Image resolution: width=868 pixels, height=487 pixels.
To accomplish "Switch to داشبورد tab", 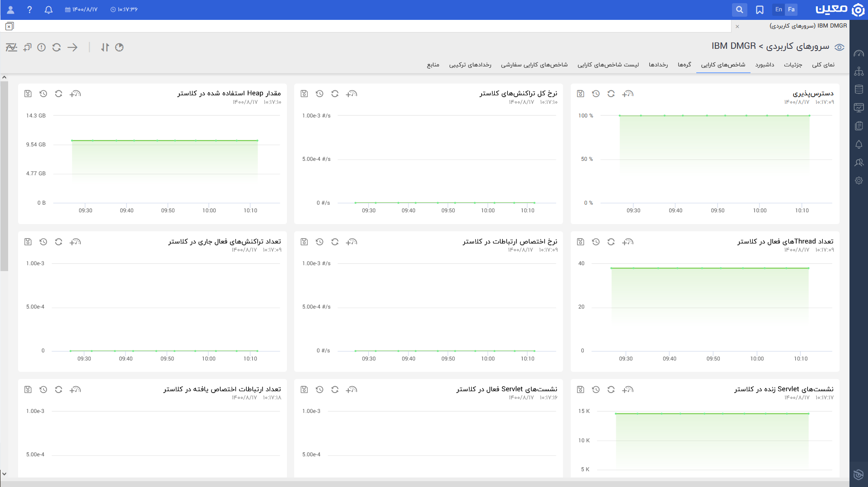I will tap(765, 65).
